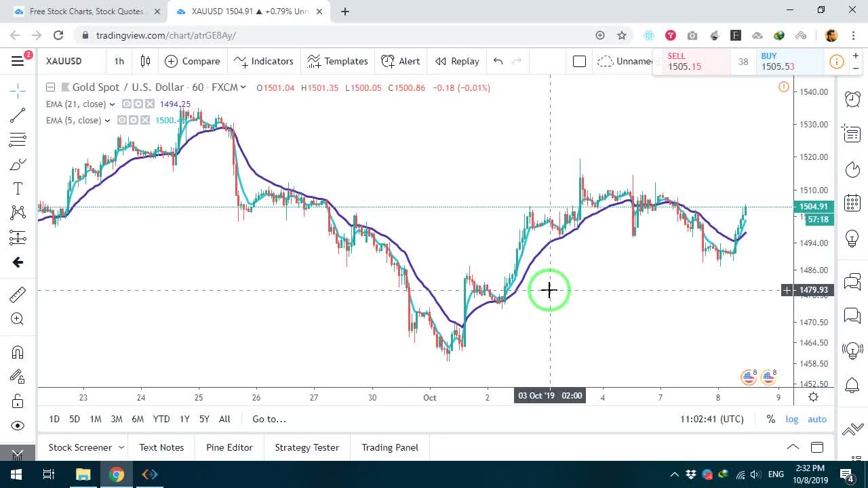
Task: Toggle auto scale on price axis
Action: tap(817, 419)
